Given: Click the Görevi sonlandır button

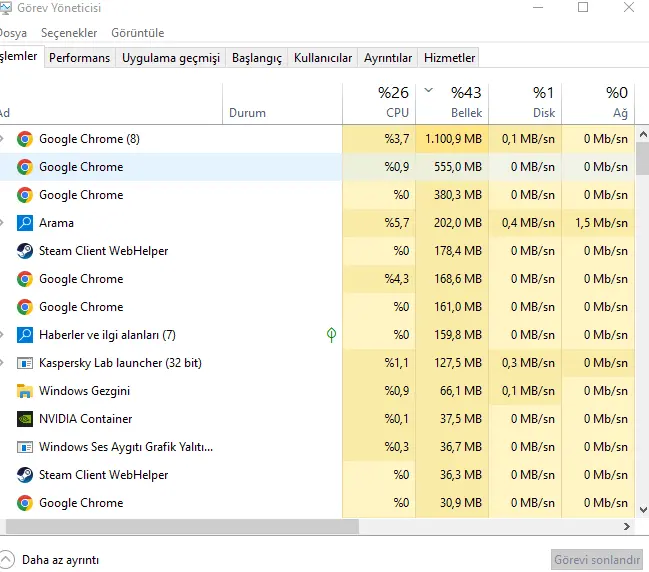Looking at the screenshot, I should click(x=597, y=560).
